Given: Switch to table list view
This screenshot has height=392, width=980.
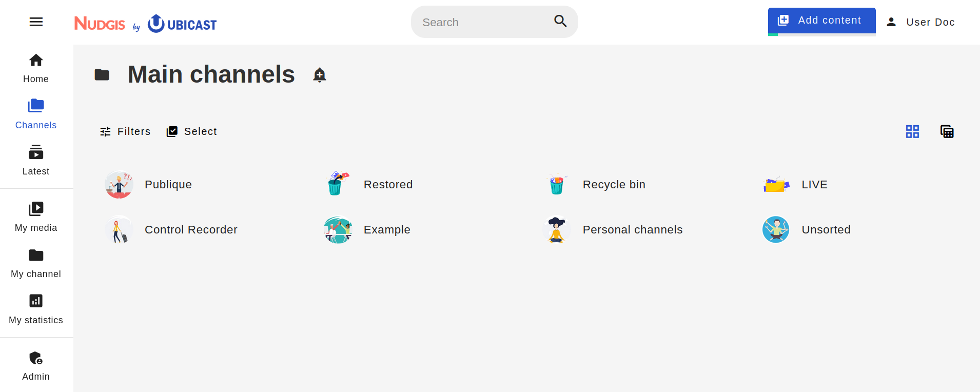Looking at the screenshot, I should pos(947,131).
